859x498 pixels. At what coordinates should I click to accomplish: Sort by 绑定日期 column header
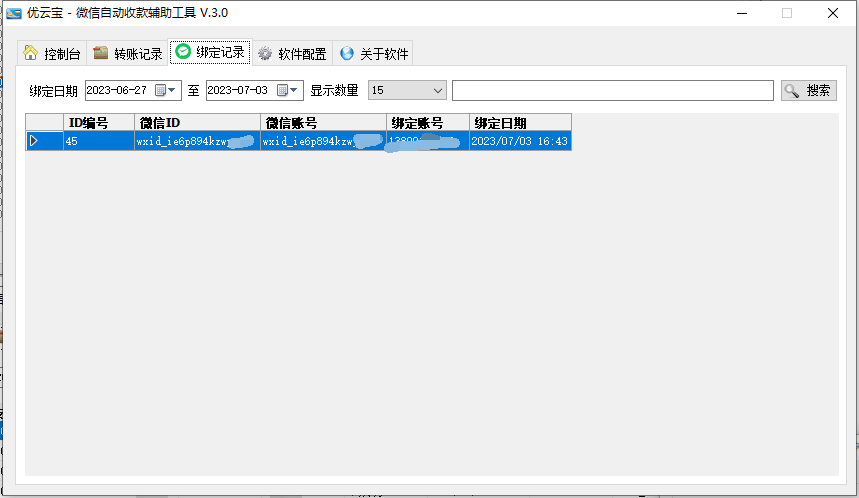pyautogui.click(x=520, y=123)
